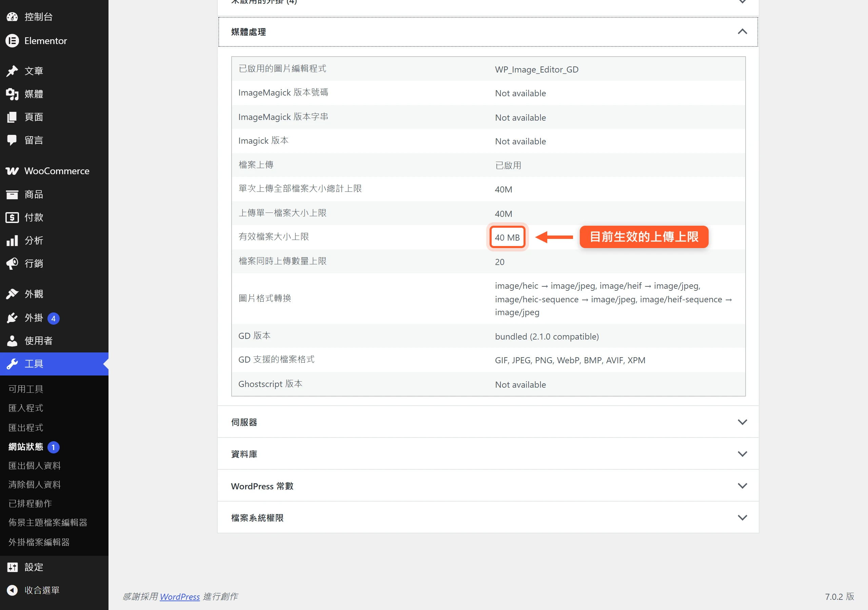Click the WordPress footer link
Viewport: 868px width, 610px height.
(180, 597)
